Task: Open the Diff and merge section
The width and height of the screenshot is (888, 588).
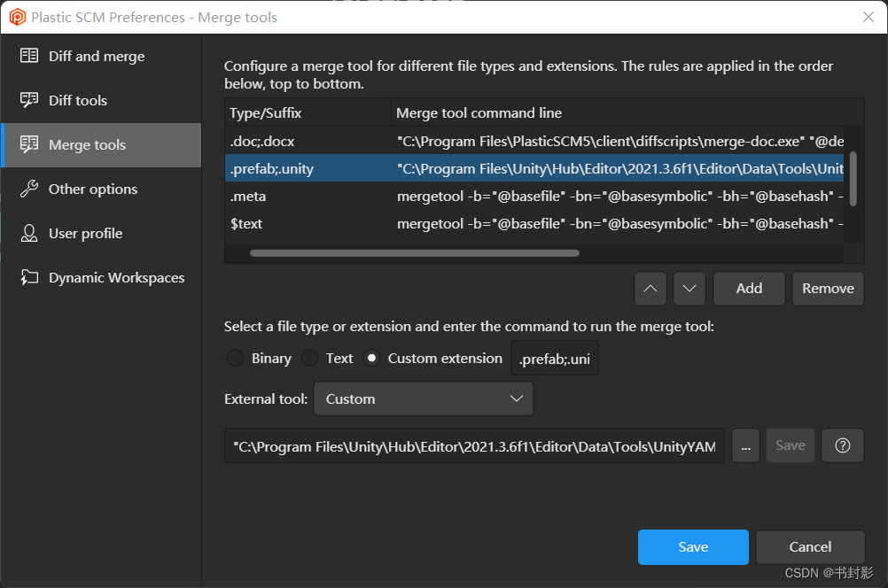Action: [x=101, y=56]
